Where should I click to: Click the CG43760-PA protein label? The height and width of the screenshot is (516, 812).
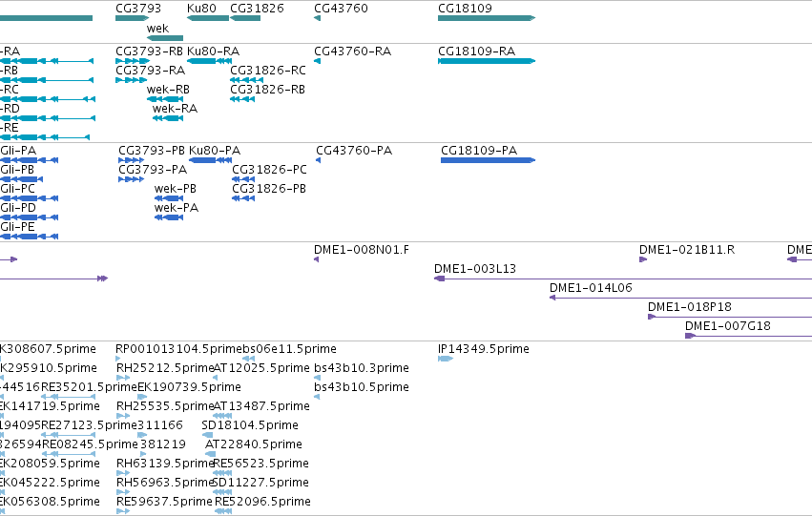click(x=354, y=151)
